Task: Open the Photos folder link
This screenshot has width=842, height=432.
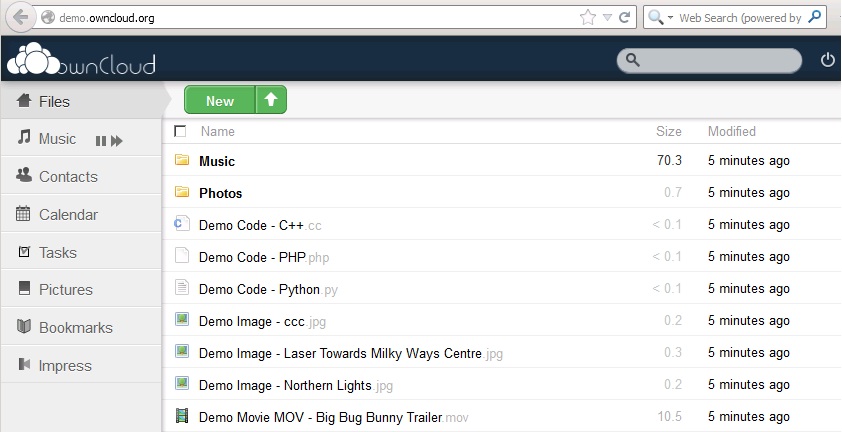Action: pos(221,193)
